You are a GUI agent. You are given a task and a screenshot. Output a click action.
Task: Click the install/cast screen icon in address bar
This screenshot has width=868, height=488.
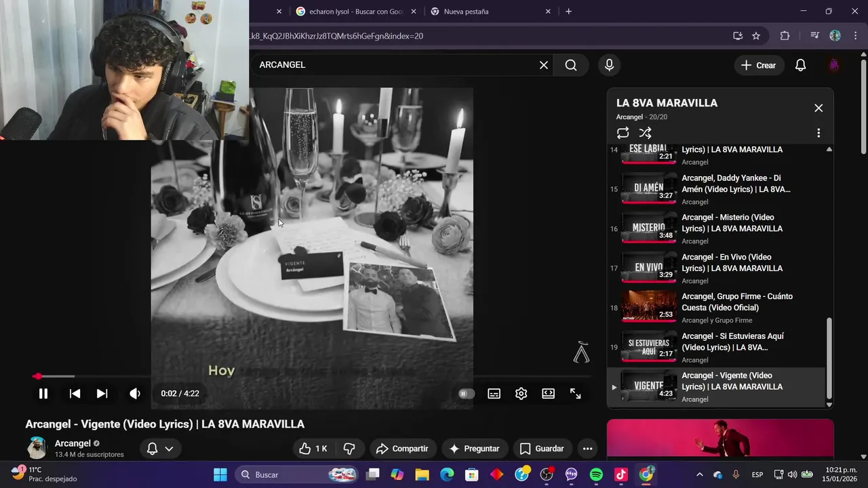coord(737,36)
